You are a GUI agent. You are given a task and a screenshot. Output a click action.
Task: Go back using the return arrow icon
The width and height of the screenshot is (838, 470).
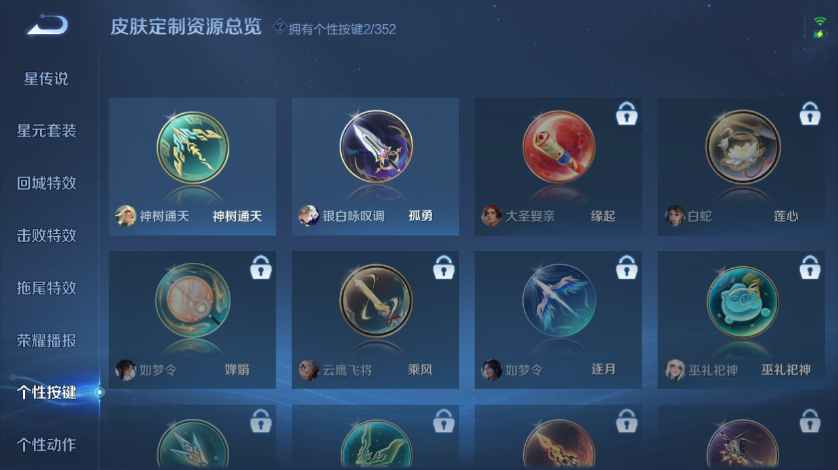48,25
